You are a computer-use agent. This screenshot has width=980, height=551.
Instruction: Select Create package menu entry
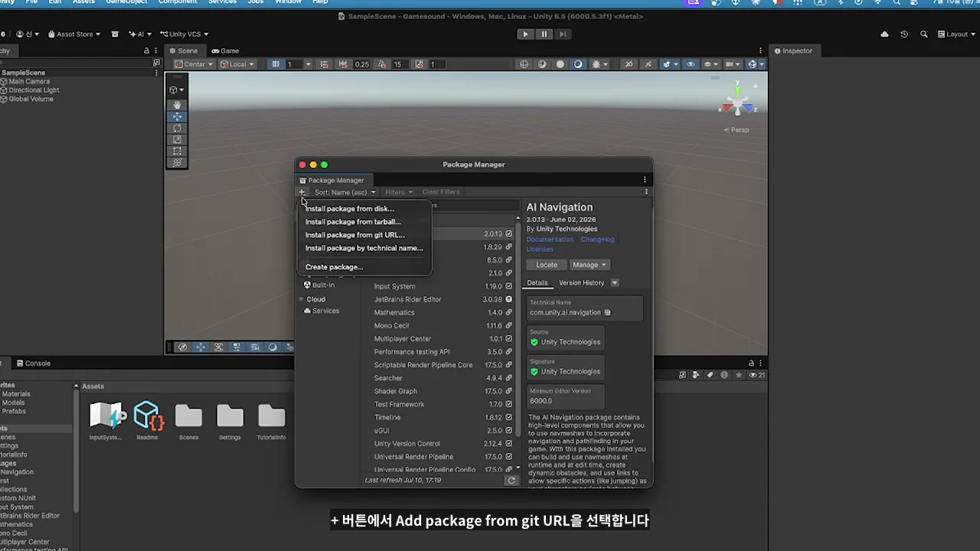pyautogui.click(x=334, y=267)
